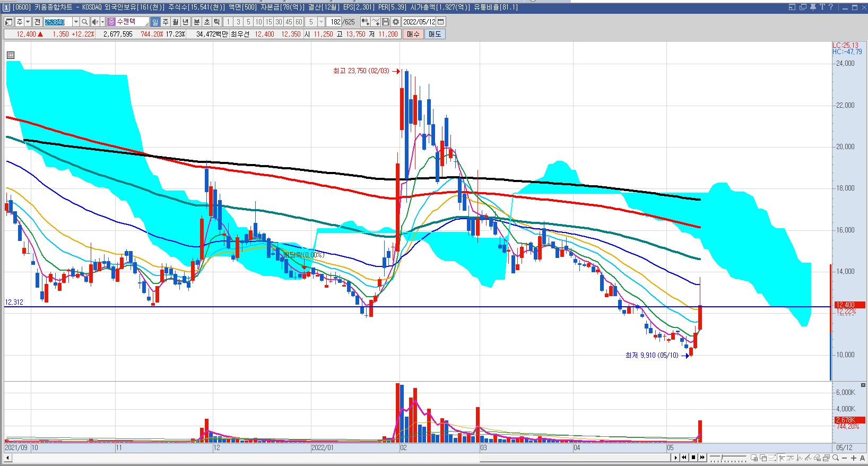Screen dimensions: 868x466
Task: Select the 45 interval button
Action: tap(289, 22)
